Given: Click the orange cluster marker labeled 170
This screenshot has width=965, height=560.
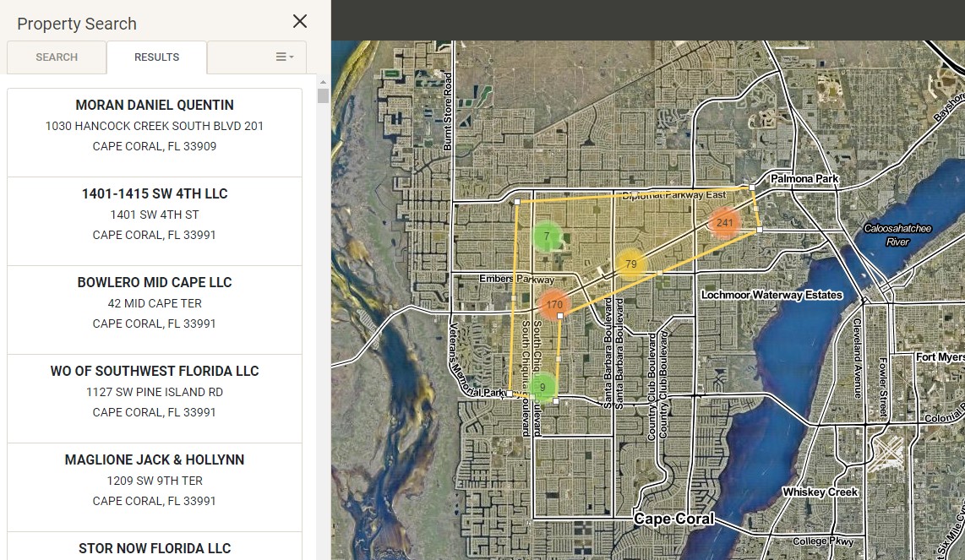Looking at the screenshot, I should click(x=554, y=304).
